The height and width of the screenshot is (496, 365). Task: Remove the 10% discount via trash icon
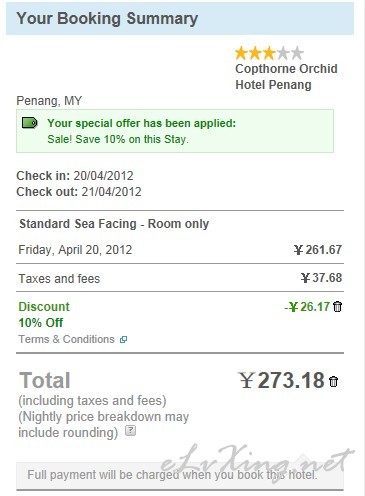337,307
